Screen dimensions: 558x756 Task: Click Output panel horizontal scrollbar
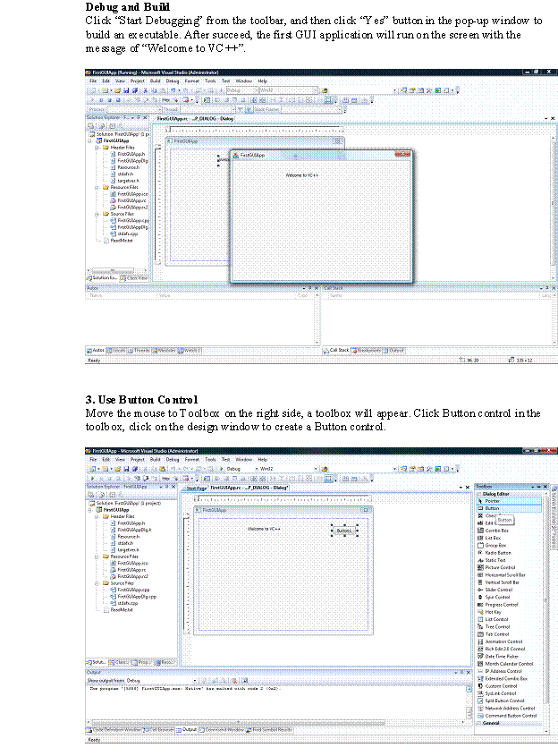pos(275,722)
